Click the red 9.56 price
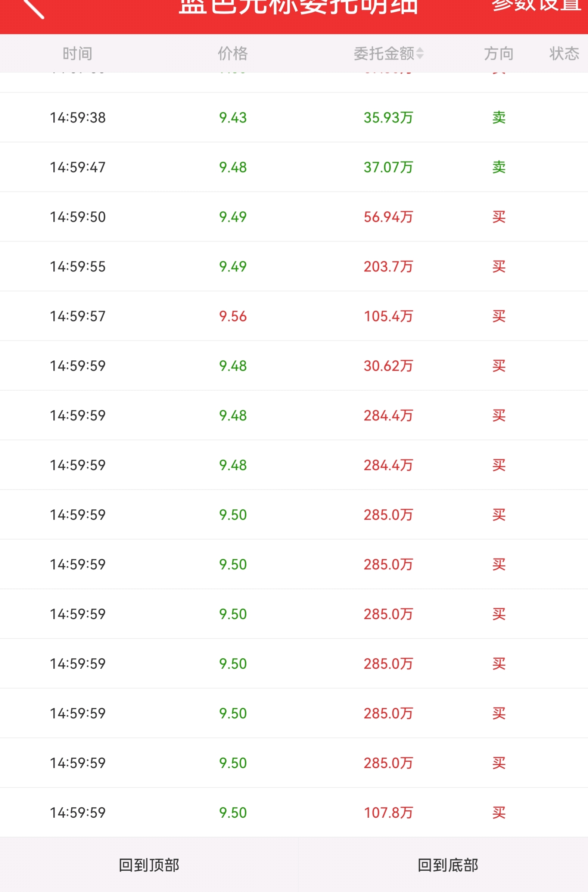 [233, 317]
